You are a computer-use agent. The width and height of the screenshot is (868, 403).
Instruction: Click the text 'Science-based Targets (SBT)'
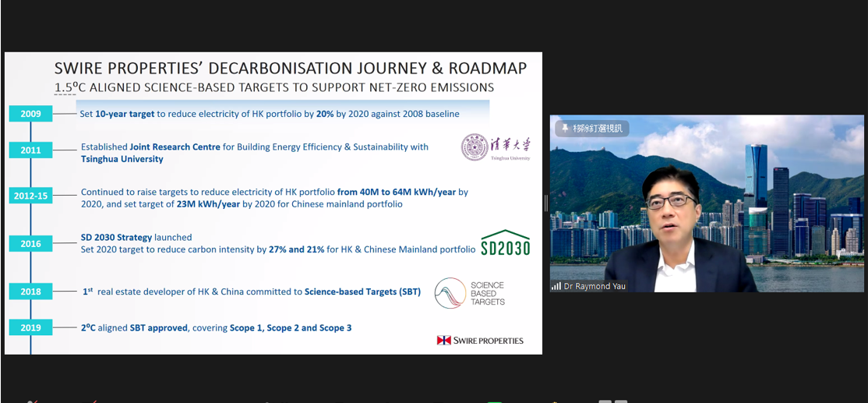(x=362, y=292)
